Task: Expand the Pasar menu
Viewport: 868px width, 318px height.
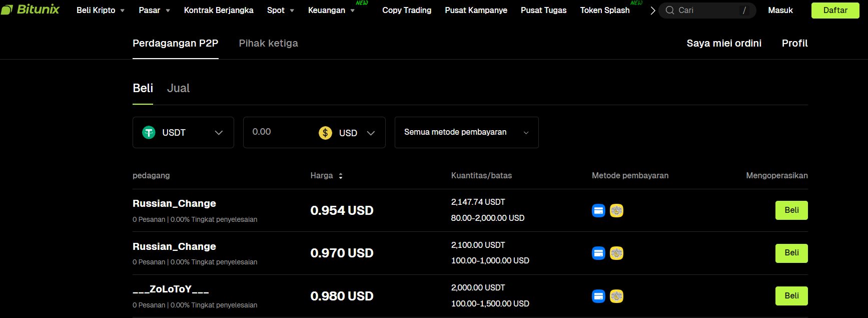Action: tap(154, 10)
